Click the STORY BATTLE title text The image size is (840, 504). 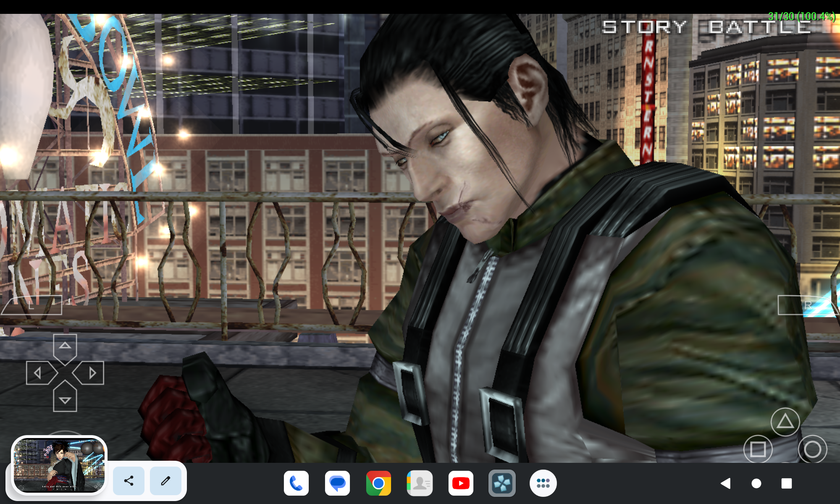pos(706,27)
